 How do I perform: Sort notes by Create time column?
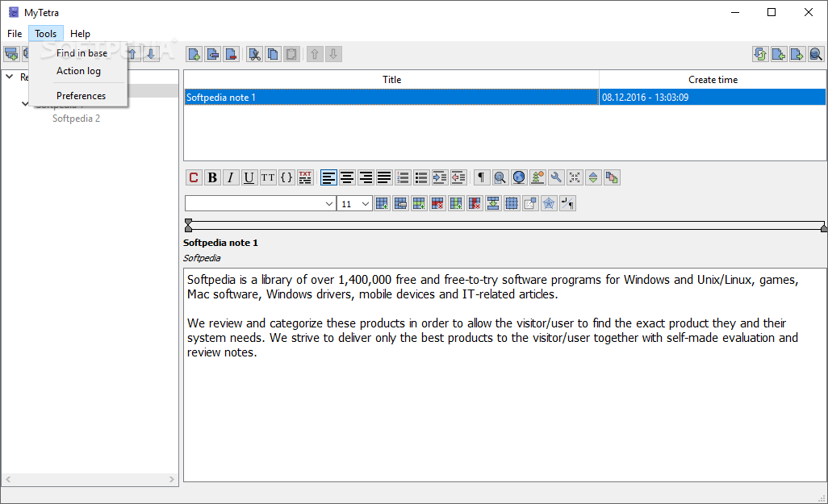713,80
